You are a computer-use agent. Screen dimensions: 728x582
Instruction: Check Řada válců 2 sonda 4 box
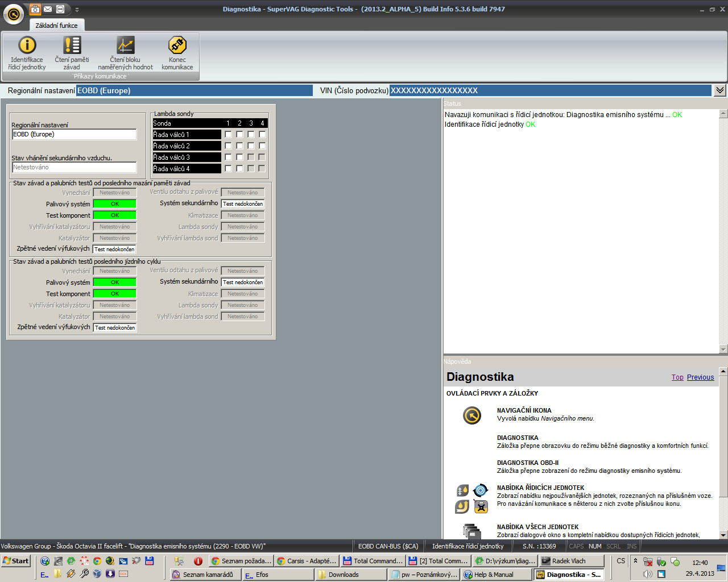click(262, 146)
